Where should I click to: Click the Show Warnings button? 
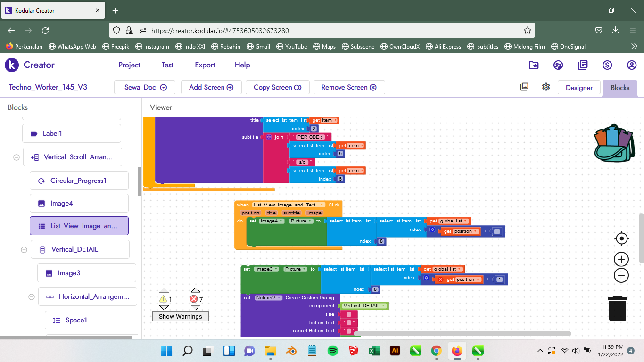180,316
